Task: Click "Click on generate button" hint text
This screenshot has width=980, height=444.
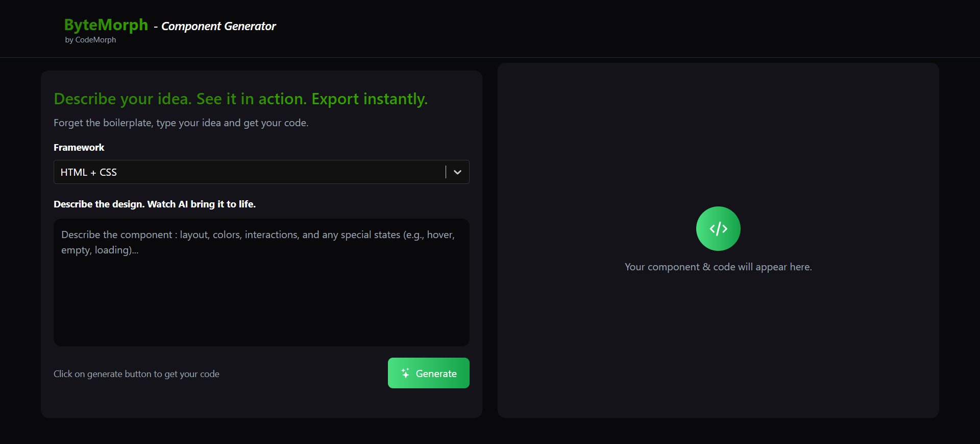Action: pos(136,374)
